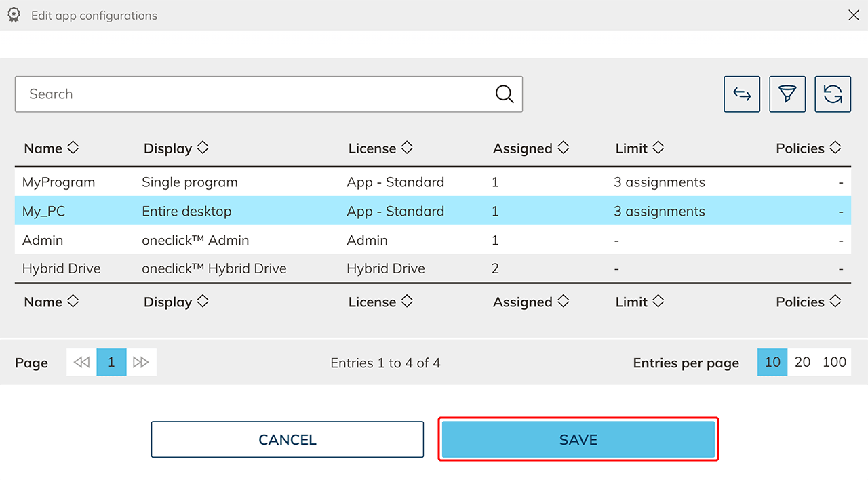The image size is (868, 480).
Task: Sort by Assigned column in top header
Action: point(563,148)
